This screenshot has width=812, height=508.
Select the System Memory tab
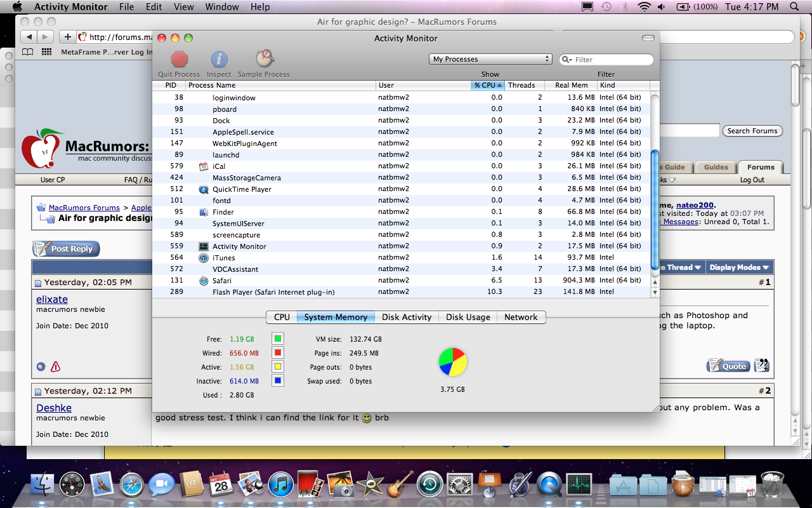[336, 317]
